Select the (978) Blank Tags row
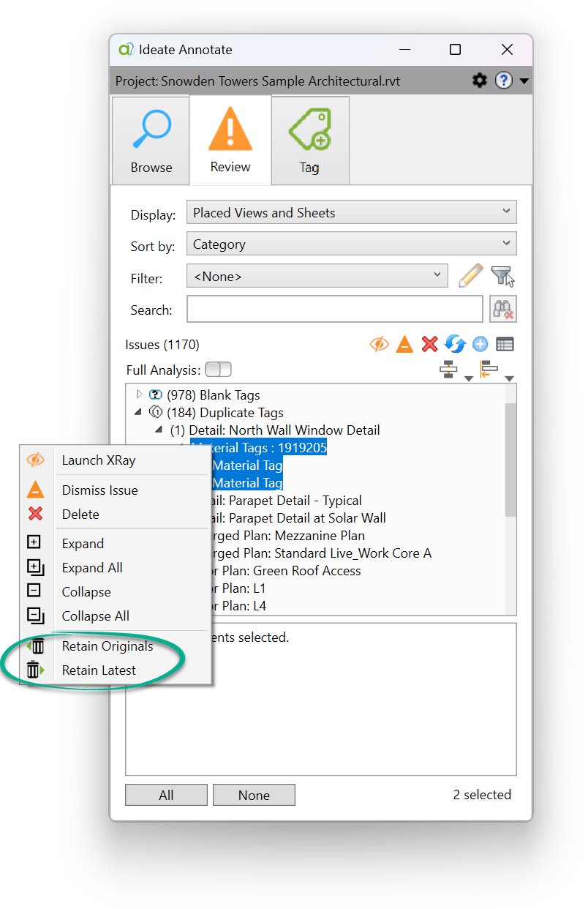The height and width of the screenshot is (909, 588). click(213, 394)
